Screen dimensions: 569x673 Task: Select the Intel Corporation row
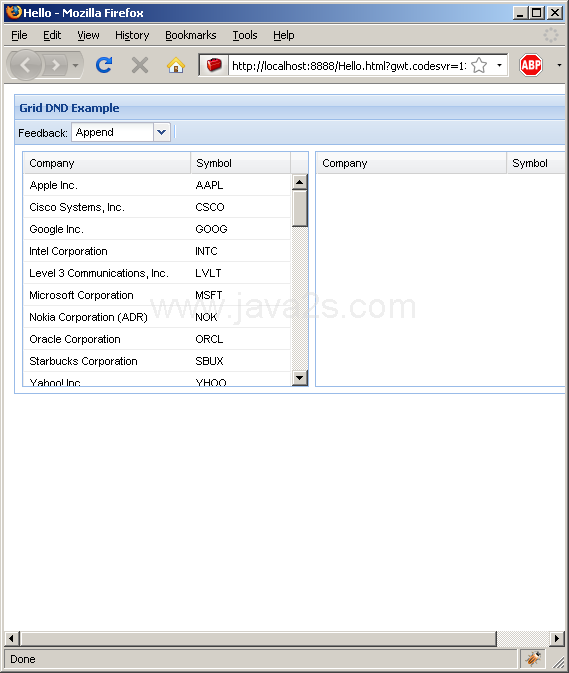[157, 251]
